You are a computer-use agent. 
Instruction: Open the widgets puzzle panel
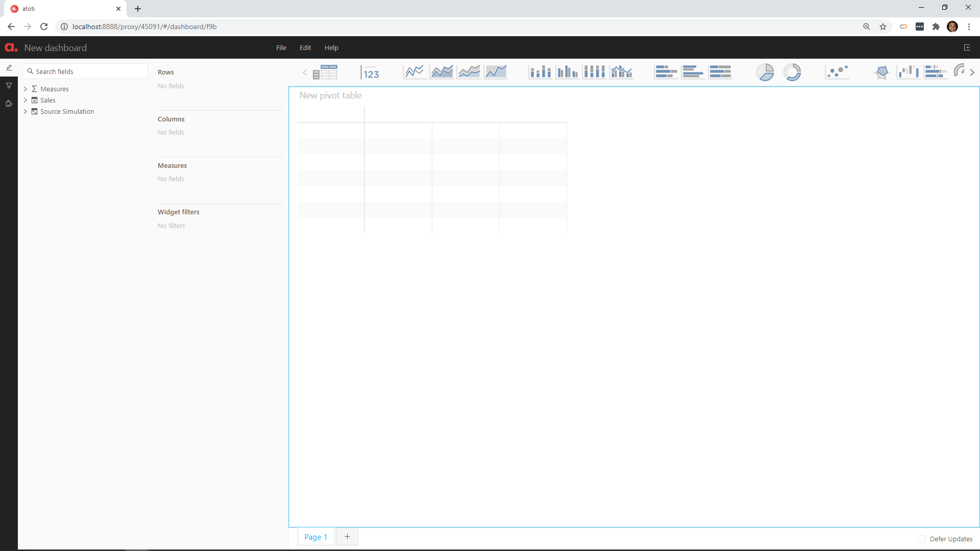pos(9,104)
